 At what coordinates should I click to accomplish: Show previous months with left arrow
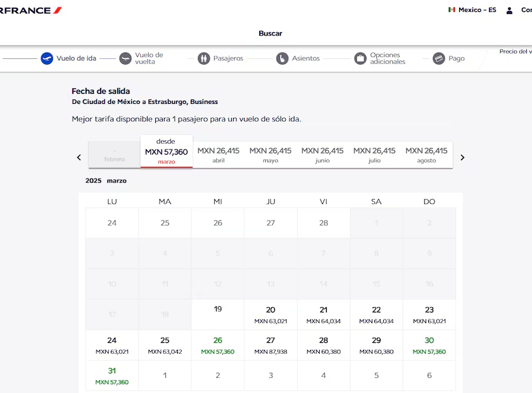pyautogui.click(x=79, y=157)
